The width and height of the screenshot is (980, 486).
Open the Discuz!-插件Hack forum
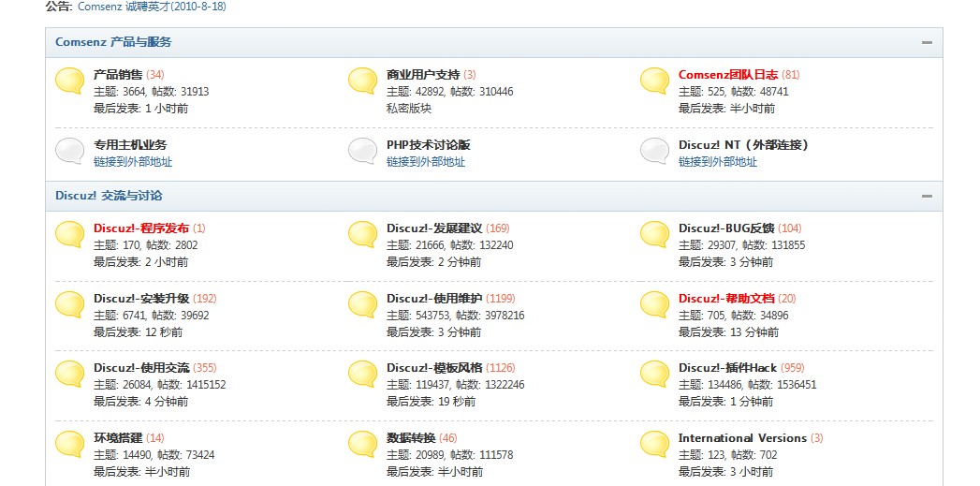click(x=728, y=368)
